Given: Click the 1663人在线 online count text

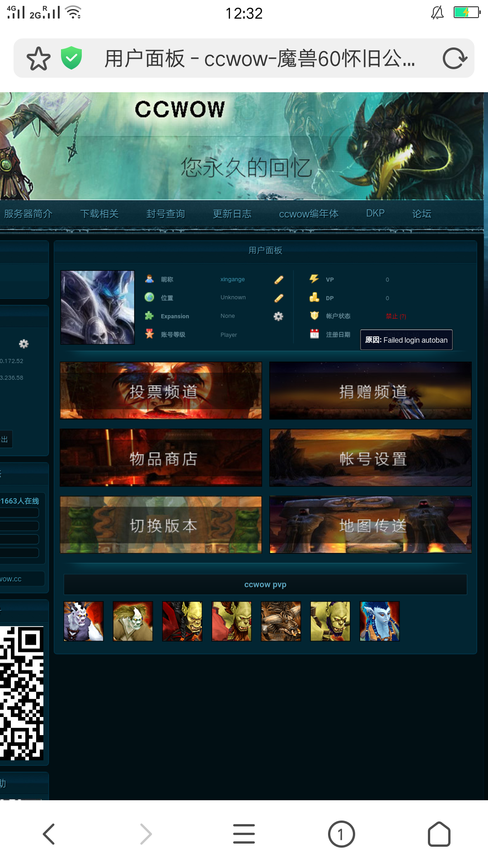Looking at the screenshot, I should [20, 501].
